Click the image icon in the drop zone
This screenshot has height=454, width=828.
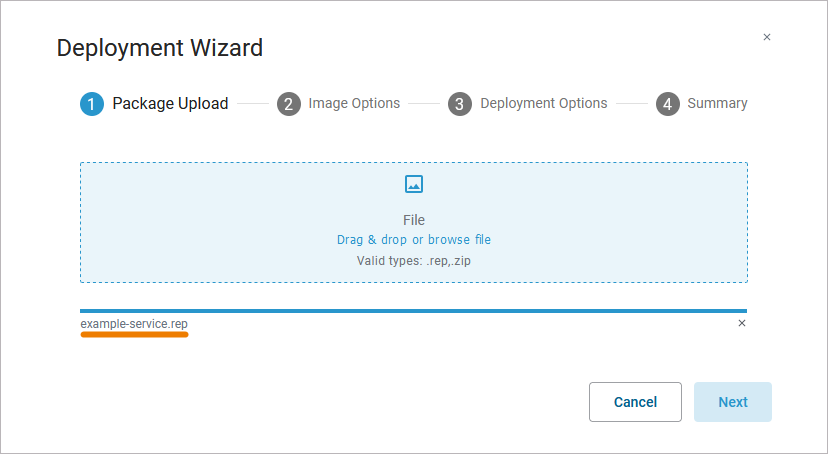click(414, 184)
